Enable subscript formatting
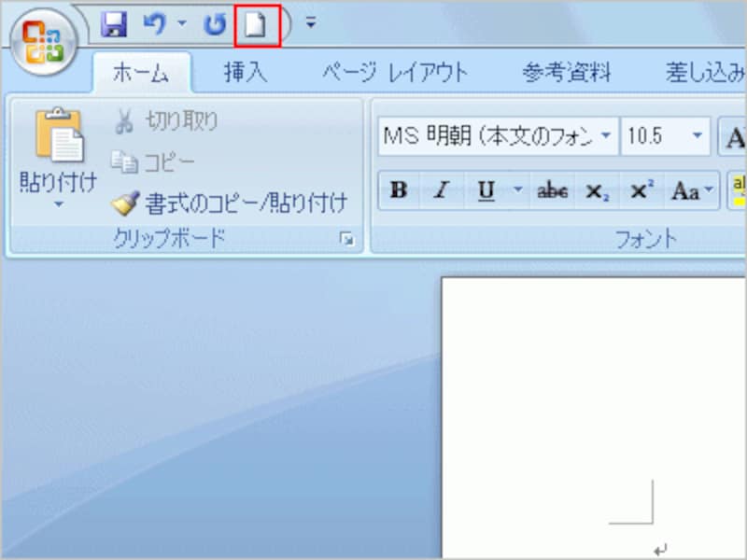The height and width of the screenshot is (560, 747). coord(595,191)
